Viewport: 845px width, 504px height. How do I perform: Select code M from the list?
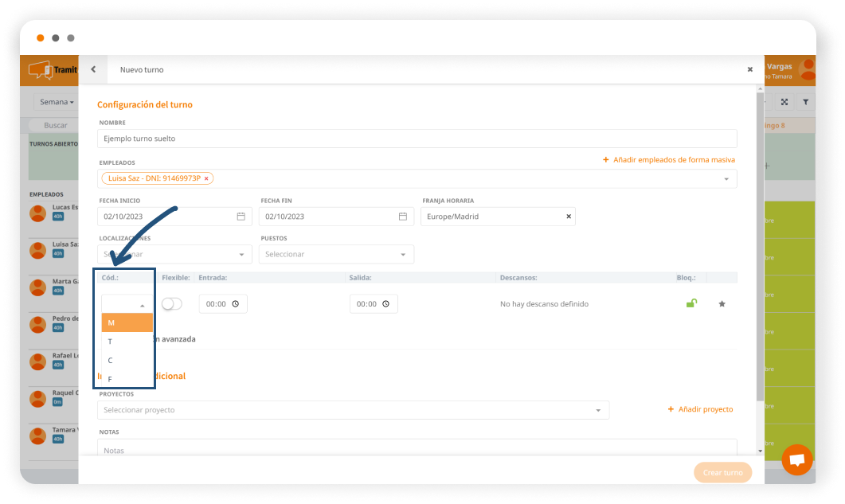pos(127,322)
